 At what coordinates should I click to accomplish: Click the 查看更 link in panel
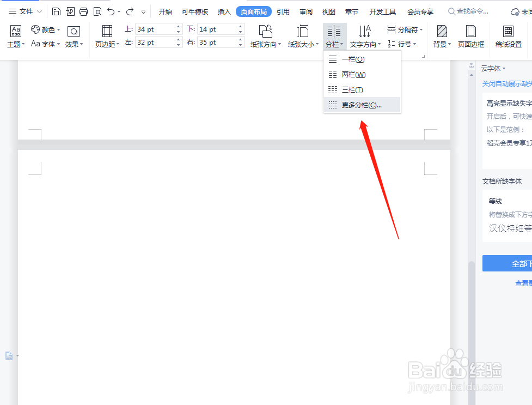[523, 283]
